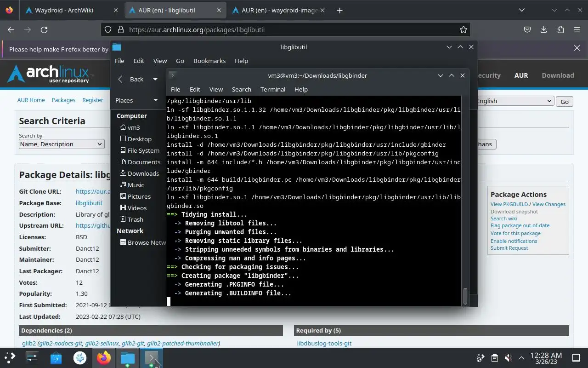The width and height of the screenshot is (588, 368).
Task: Click Flag package out-of-date link
Action: point(520,225)
